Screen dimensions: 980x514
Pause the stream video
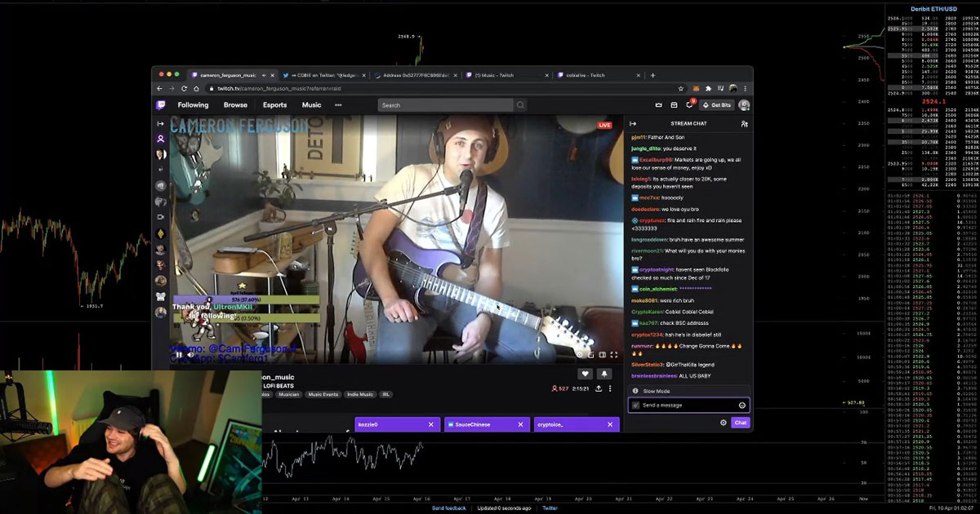click(179, 354)
